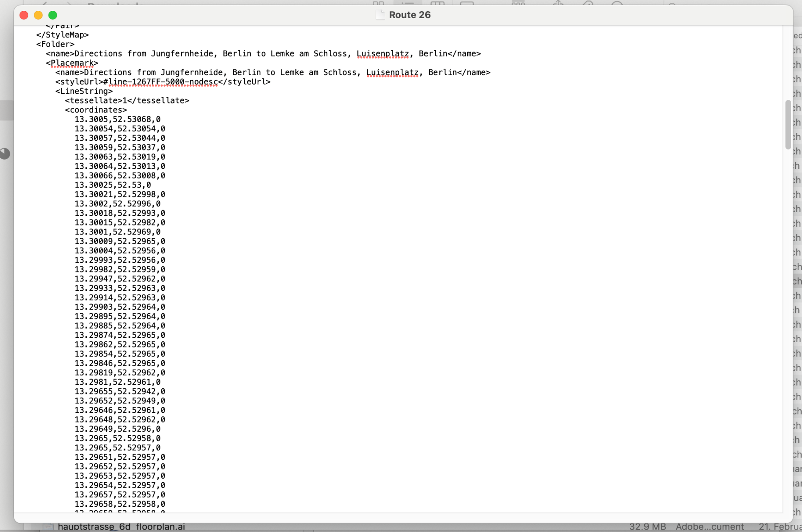Image resolution: width=802 pixels, height=532 pixels.
Task: Click coordinate line 13.3005,52.53068,0
Action: (x=118, y=120)
